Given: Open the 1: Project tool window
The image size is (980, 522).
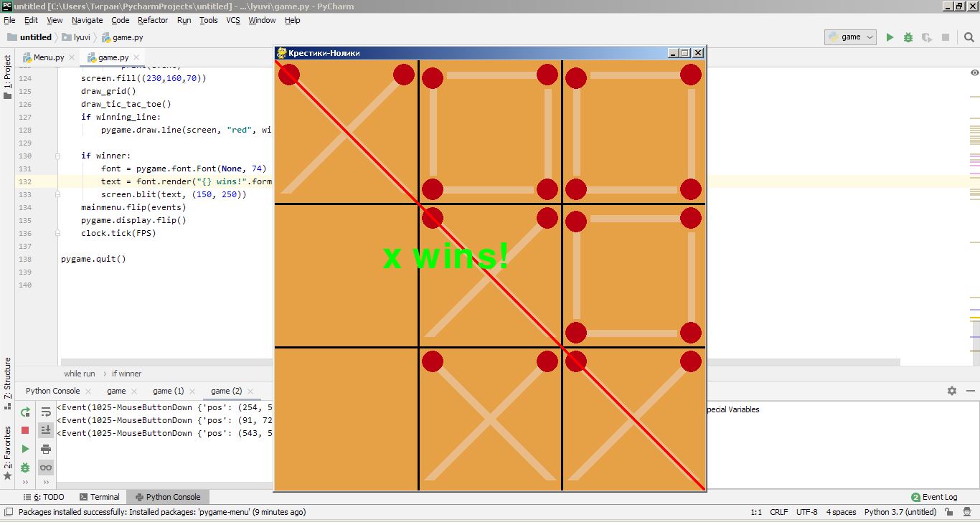Looking at the screenshot, I should (7, 77).
